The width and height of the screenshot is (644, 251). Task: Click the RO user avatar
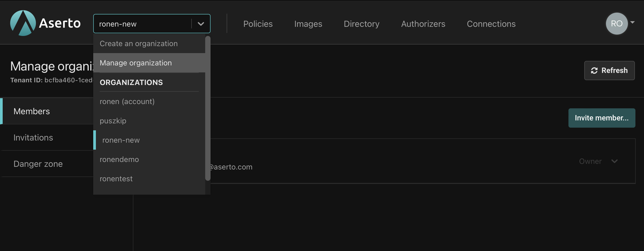616,24
